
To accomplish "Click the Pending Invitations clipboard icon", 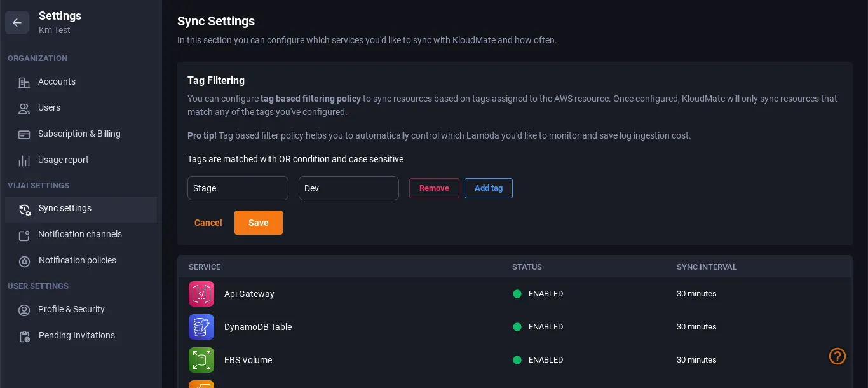I will (x=24, y=336).
